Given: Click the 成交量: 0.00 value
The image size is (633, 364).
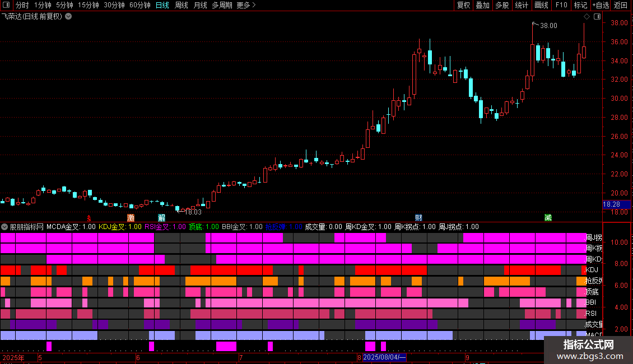Looking at the screenshot, I should [x=323, y=227].
